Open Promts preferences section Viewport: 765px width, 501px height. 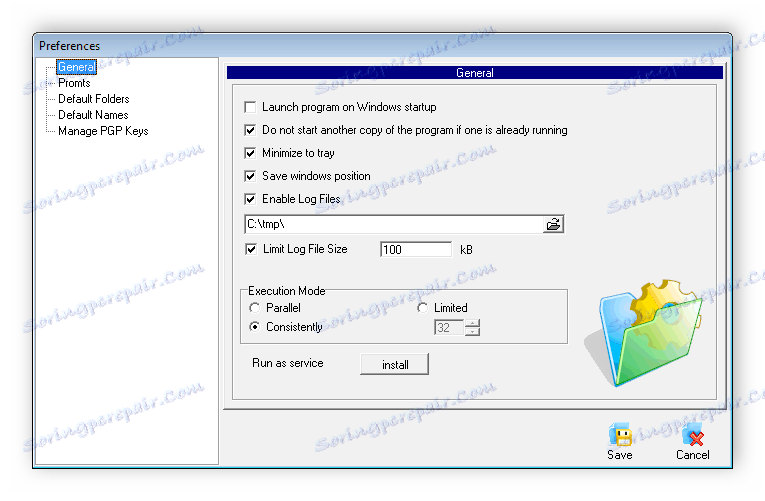click(74, 83)
